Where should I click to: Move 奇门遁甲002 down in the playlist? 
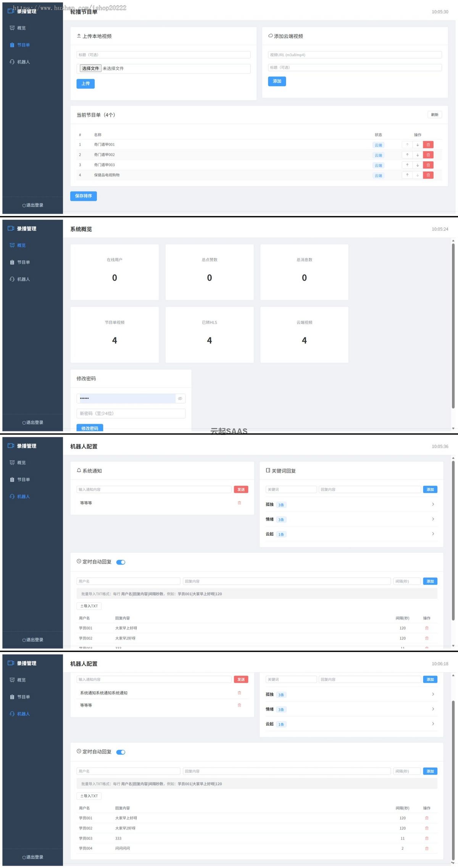pos(418,155)
